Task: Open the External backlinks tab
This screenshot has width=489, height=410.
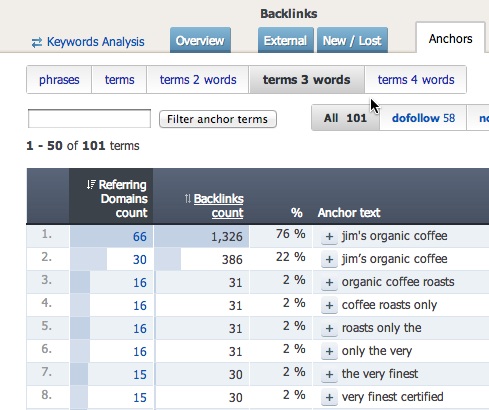Action: coord(286,40)
